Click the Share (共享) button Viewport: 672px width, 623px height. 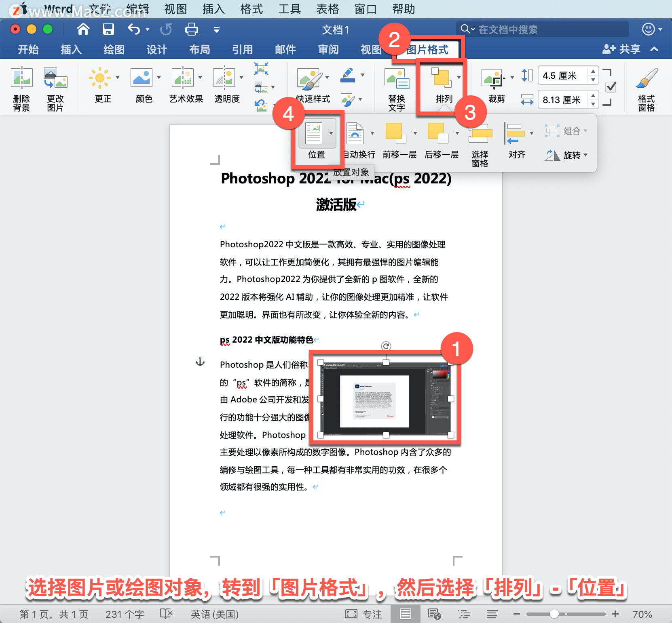tap(621, 49)
